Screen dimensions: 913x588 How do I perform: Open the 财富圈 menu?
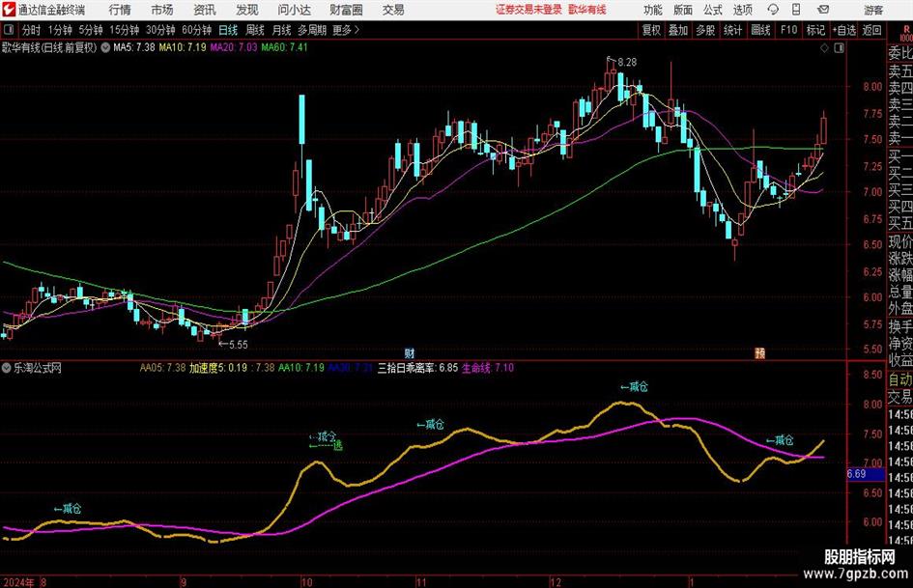pos(346,10)
